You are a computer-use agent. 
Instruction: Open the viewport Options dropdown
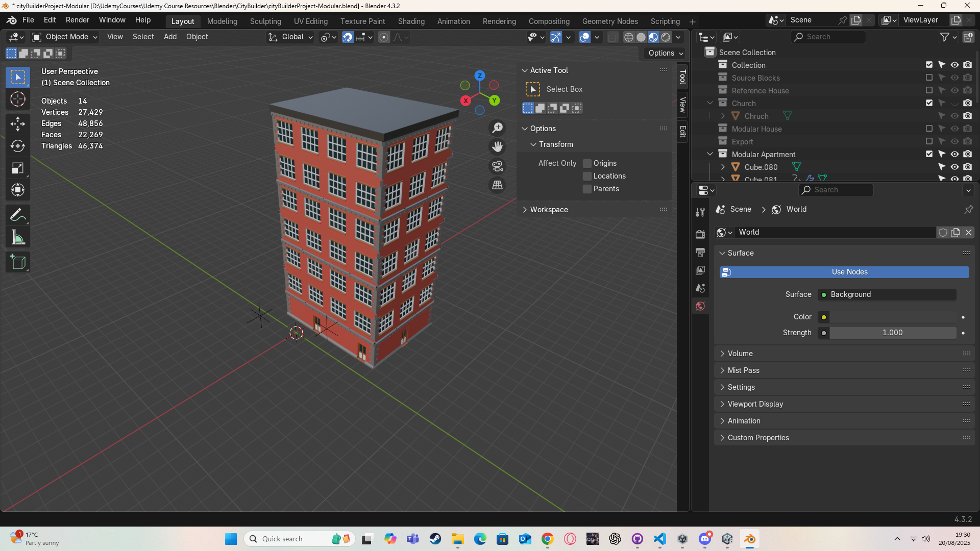coord(666,53)
